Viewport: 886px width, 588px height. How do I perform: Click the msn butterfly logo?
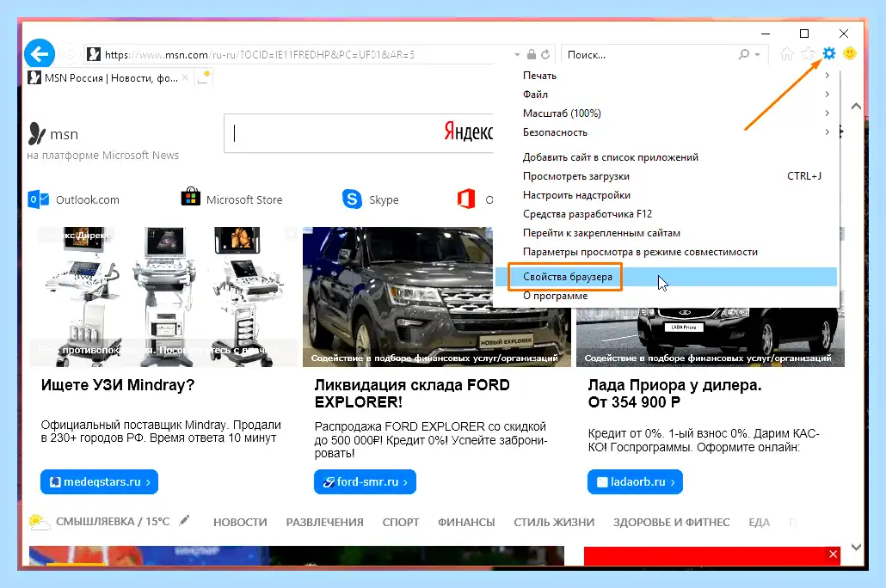pos(37,134)
